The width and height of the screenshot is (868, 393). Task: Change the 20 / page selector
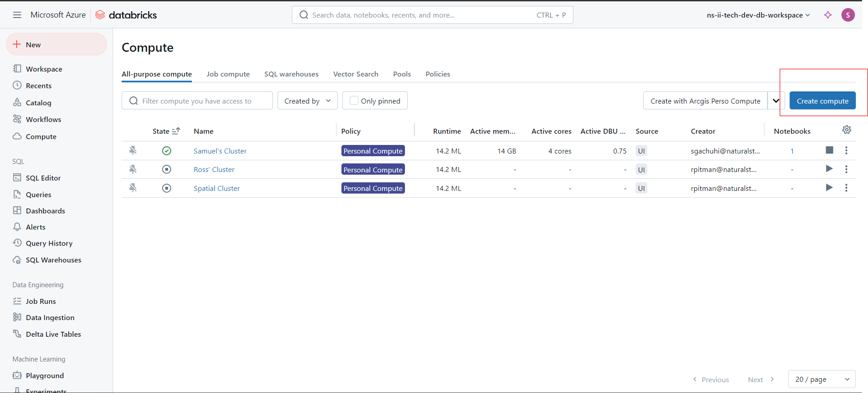point(822,379)
